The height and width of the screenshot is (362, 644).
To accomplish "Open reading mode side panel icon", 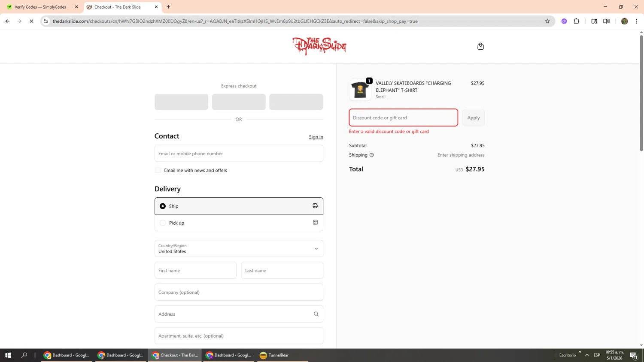I will [x=606, y=21].
